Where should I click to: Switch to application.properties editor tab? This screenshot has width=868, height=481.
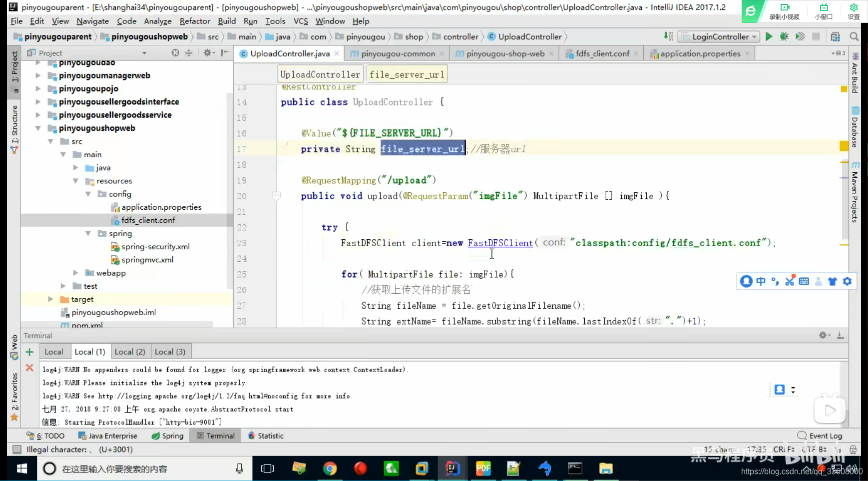pos(699,53)
